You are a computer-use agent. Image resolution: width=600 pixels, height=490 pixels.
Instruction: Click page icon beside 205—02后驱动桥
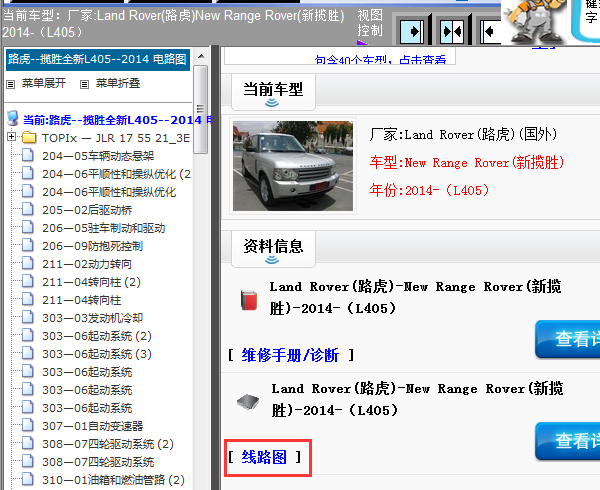pos(28,209)
